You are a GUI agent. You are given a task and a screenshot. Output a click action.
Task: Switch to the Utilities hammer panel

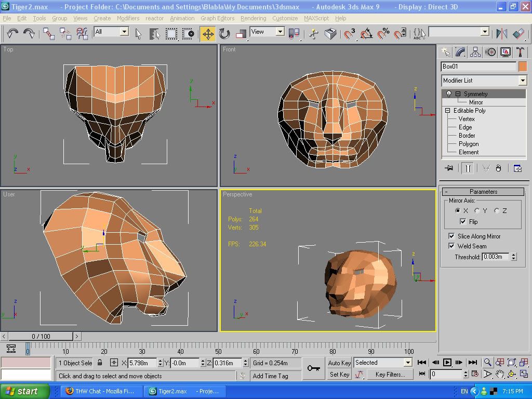point(520,52)
